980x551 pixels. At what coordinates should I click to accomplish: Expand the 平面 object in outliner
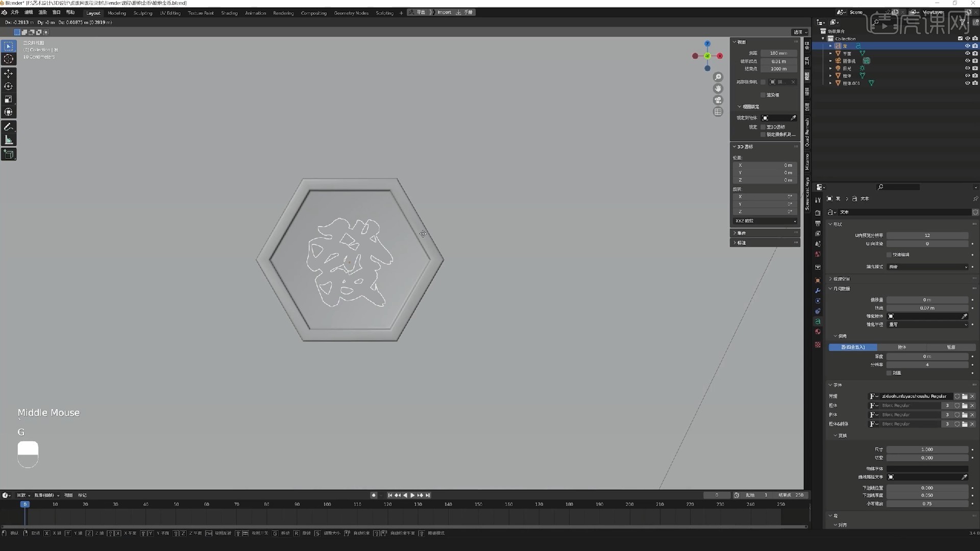tap(830, 54)
